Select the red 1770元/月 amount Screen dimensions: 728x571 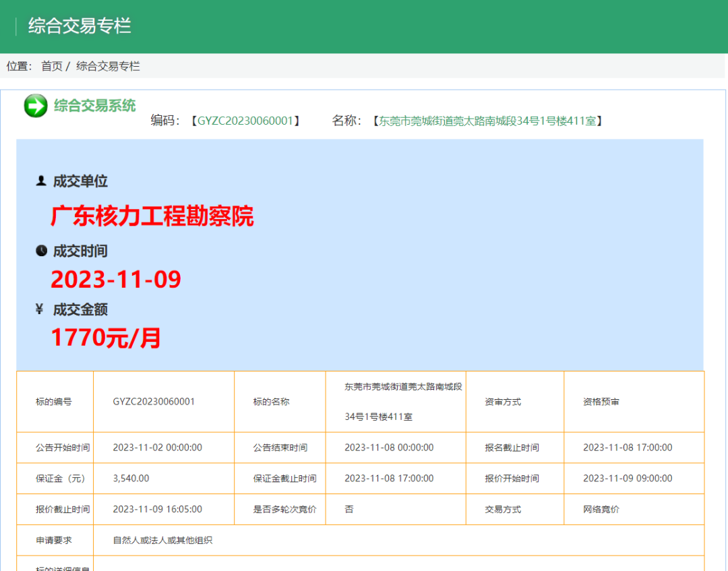tap(106, 338)
